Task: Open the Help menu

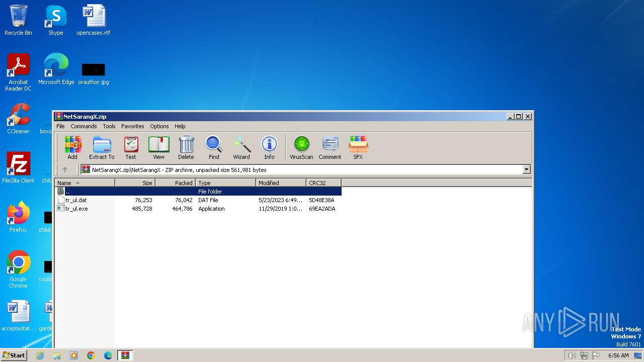Action: [x=180, y=126]
